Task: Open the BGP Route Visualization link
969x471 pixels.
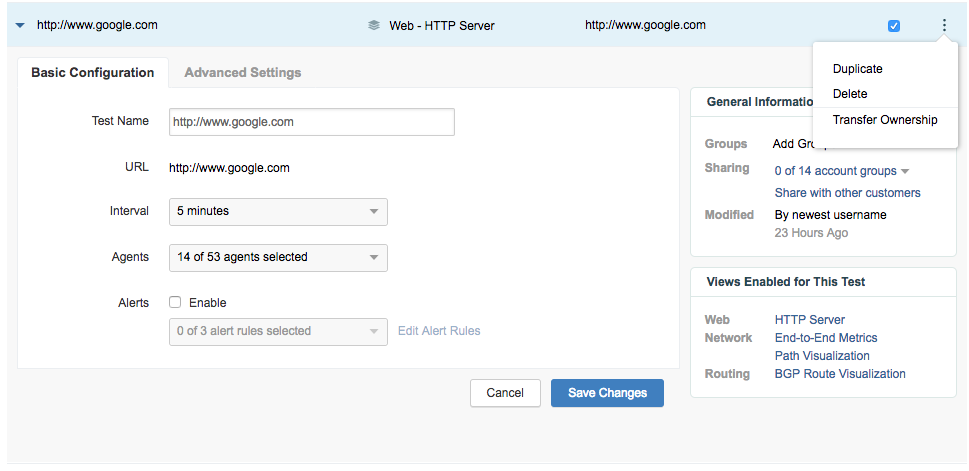Action: coord(840,374)
